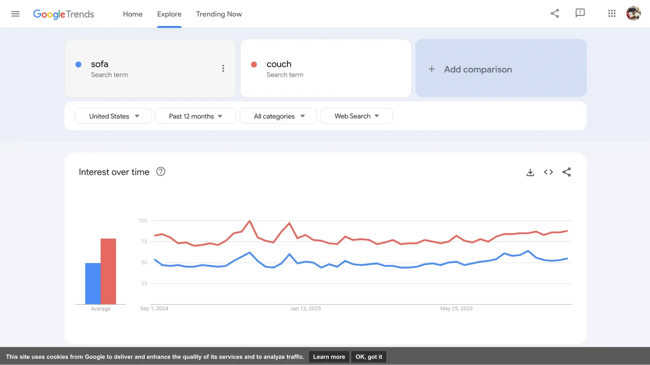The height and width of the screenshot is (365, 650).
Task: Click the Jan 12, 2025 axis label
Action: pyautogui.click(x=306, y=309)
